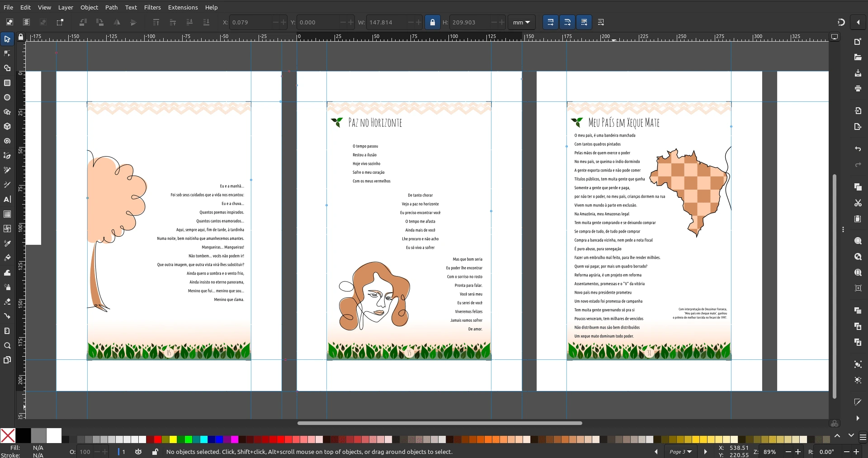Show previous palette row
868x458 pixels.
[837, 435]
